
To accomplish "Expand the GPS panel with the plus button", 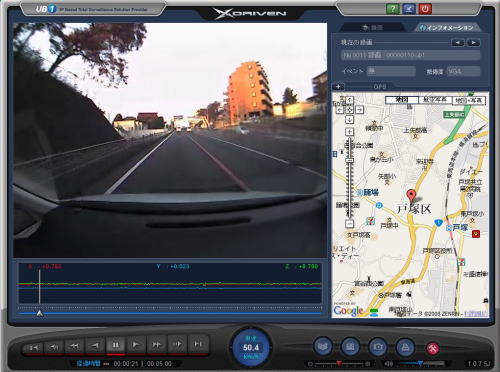I will pos(338,87).
